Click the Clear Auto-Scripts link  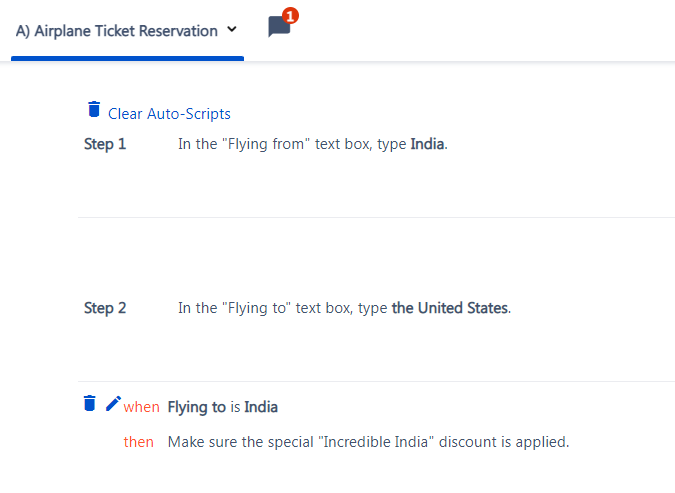(x=169, y=114)
